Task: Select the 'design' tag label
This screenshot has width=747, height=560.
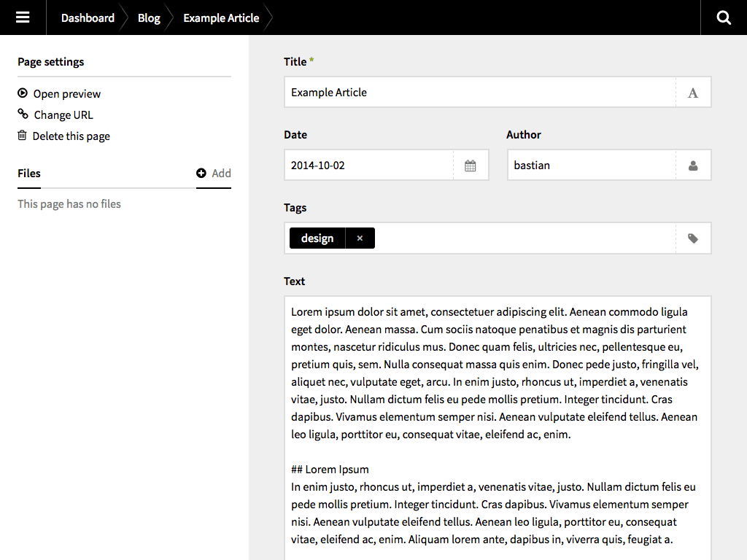Action: [x=317, y=238]
